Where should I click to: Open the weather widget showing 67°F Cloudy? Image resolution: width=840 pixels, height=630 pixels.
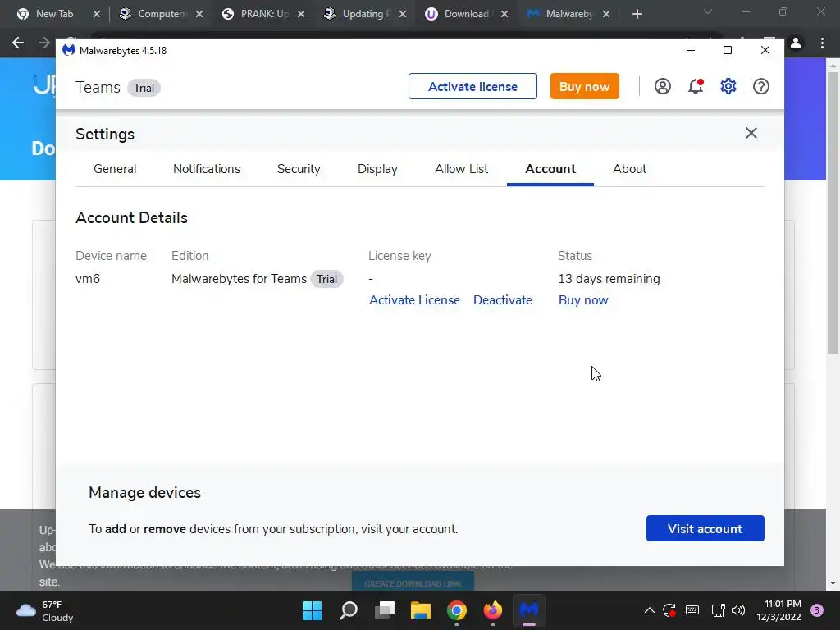pyautogui.click(x=45, y=610)
